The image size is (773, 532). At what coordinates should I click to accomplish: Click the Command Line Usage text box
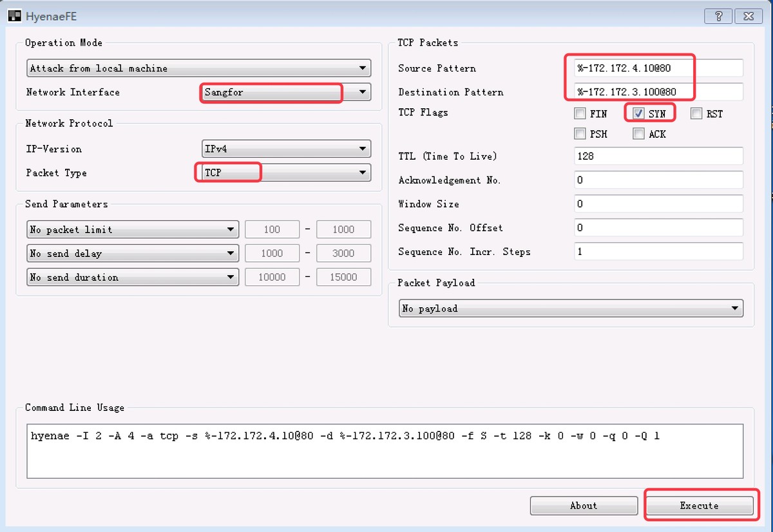click(x=385, y=451)
